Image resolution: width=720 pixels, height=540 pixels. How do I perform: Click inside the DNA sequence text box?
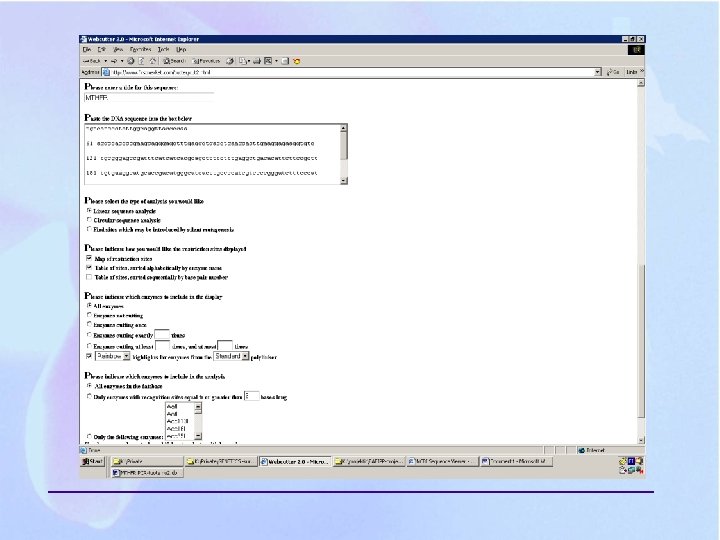(212, 154)
